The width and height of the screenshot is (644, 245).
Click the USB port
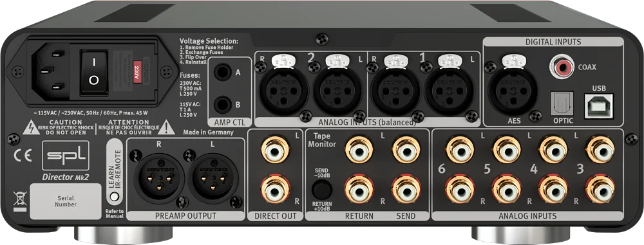pyautogui.click(x=599, y=106)
